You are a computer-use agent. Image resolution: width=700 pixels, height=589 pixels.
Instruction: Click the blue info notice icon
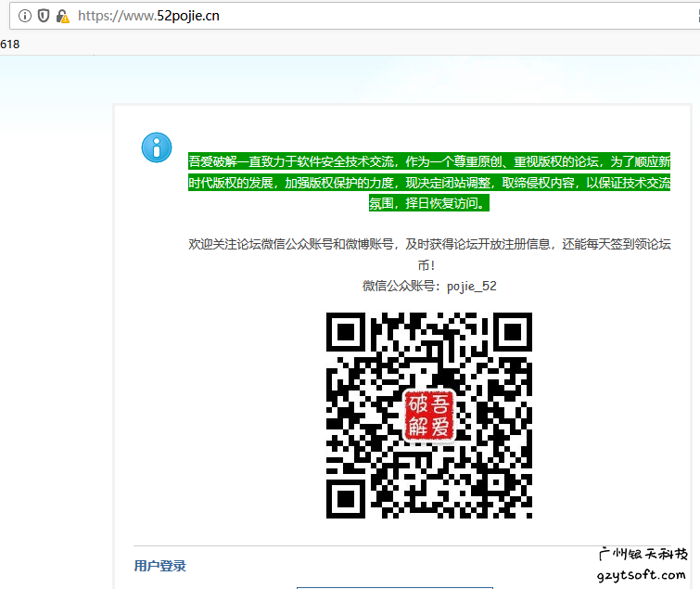(157, 147)
